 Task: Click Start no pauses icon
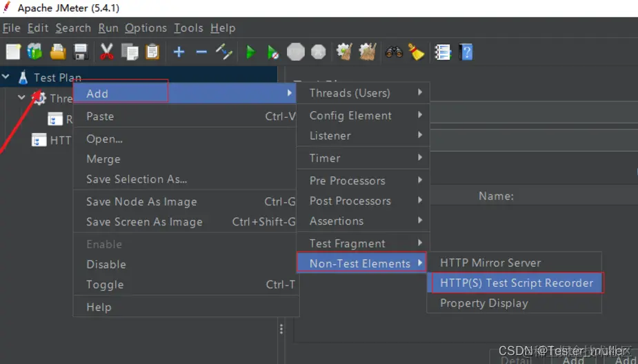(273, 52)
